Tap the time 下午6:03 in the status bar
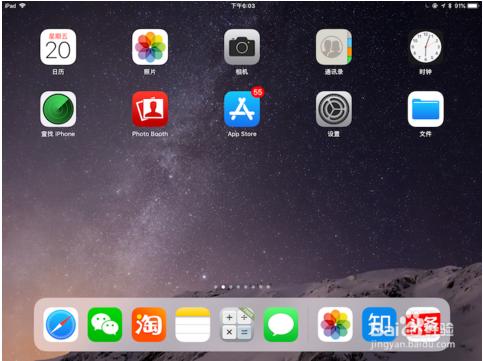The width and height of the screenshot is (483, 361). 243,6
